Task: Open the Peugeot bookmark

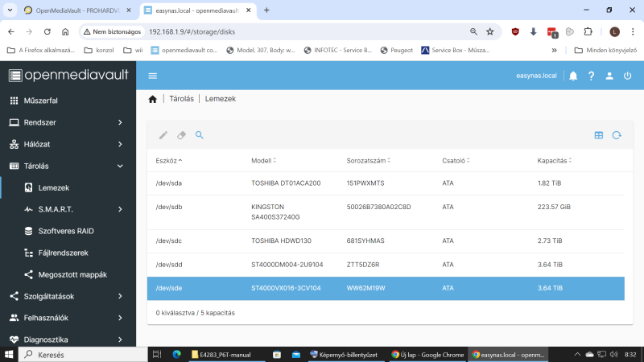Action: pos(397,50)
